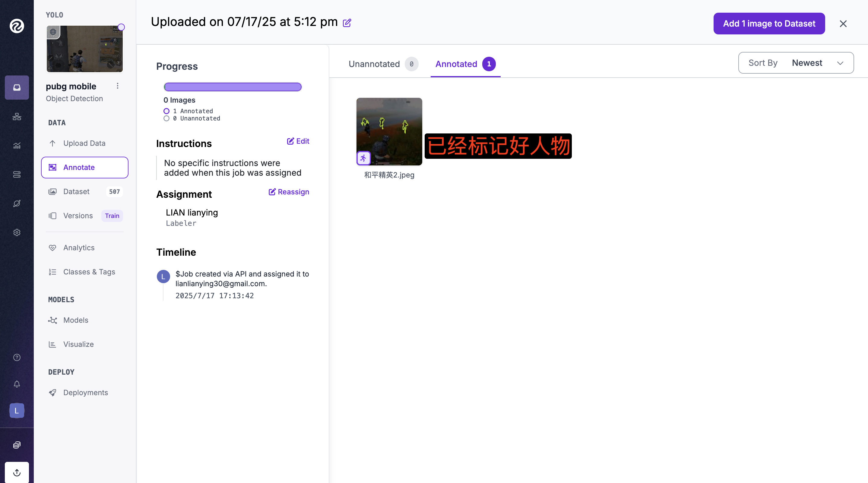Click the upload arrow icon at bottom left
The height and width of the screenshot is (483, 868).
[17, 472]
